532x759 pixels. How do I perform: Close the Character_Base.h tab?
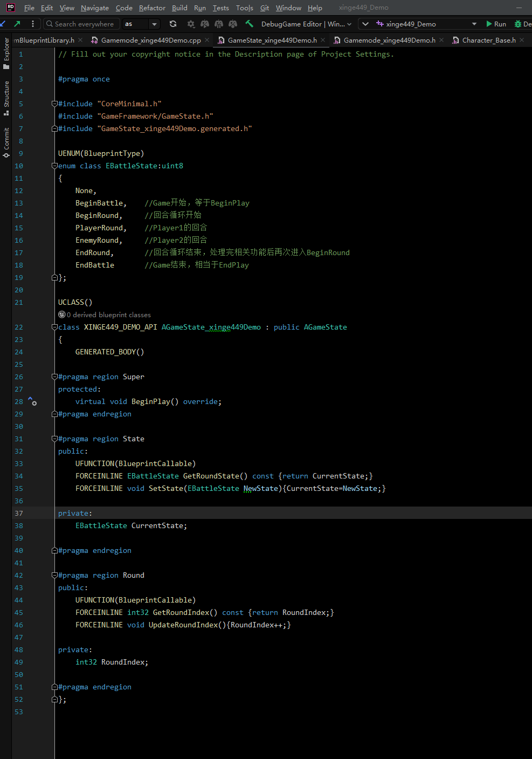(x=522, y=40)
